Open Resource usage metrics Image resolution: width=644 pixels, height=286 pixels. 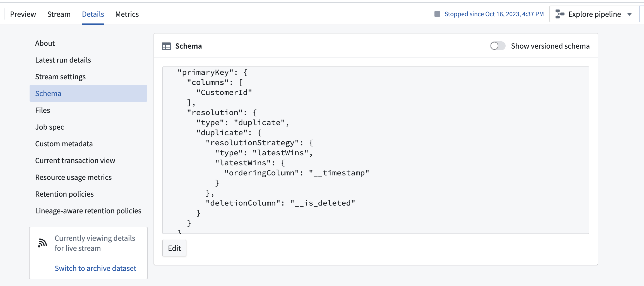click(x=73, y=177)
